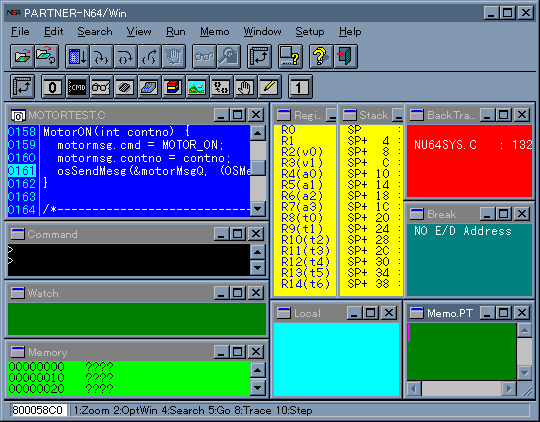Image resolution: width=540 pixels, height=422 pixels.
Task: Click memory address row 00000010
Action: pos(61,378)
